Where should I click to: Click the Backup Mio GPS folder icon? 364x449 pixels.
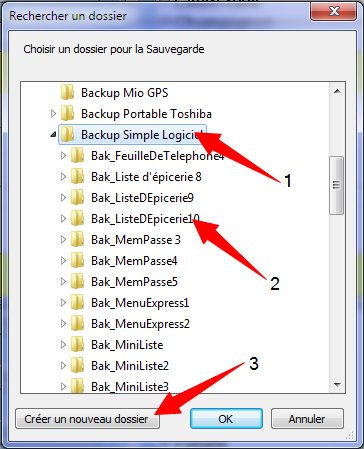[x=67, y=92]
